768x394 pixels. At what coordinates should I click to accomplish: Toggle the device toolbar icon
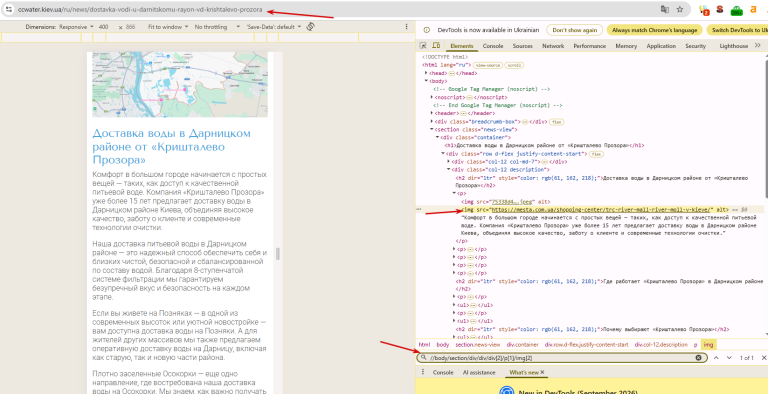point(436,46)
